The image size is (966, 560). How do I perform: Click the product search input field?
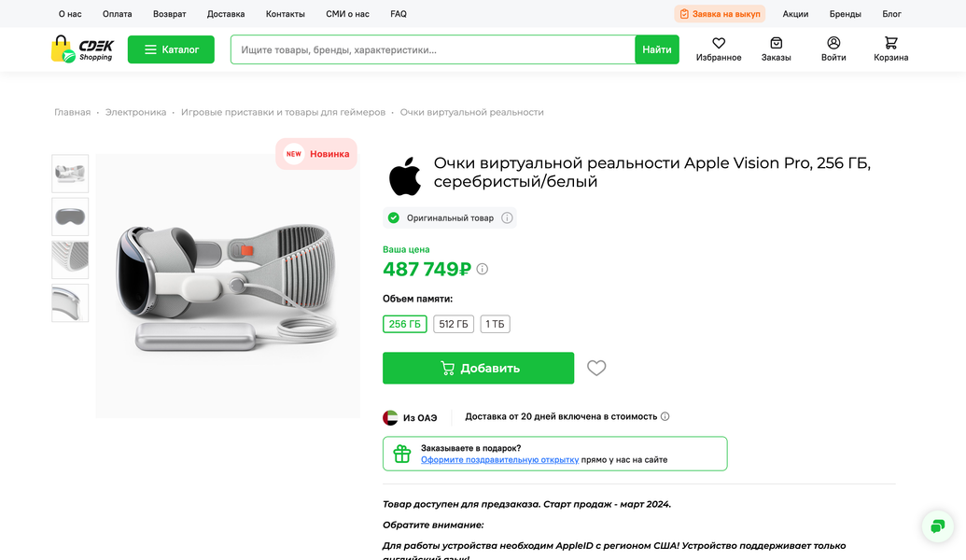pos(433,49)
